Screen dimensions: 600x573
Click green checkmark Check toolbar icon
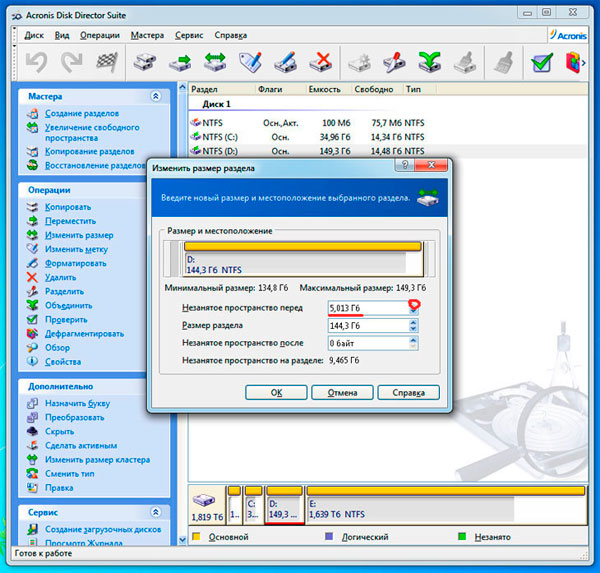pos(541,62)
